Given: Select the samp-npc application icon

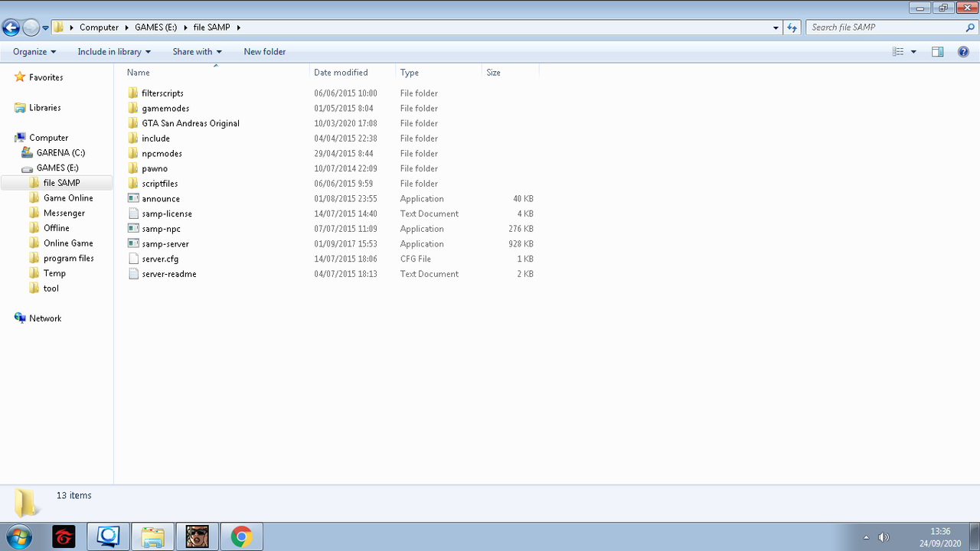Looking at the screenshot, I should (x=133, y=229).
